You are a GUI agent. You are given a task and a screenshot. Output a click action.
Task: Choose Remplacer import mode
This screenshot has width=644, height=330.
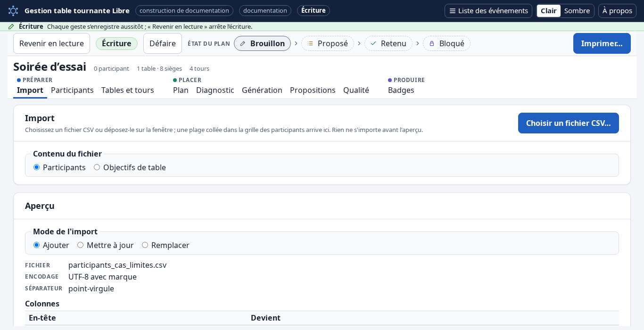pyautogui.click(x=145, y=245)
